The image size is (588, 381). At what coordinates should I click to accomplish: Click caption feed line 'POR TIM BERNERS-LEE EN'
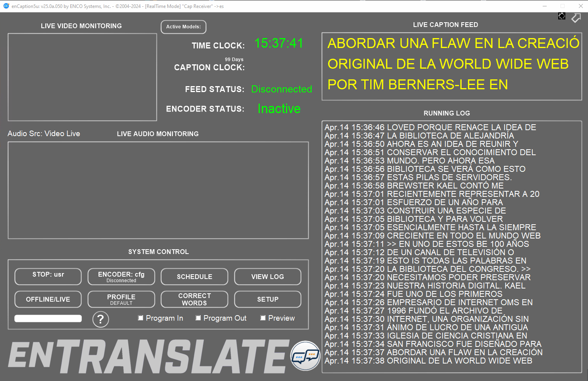[418, 85]
